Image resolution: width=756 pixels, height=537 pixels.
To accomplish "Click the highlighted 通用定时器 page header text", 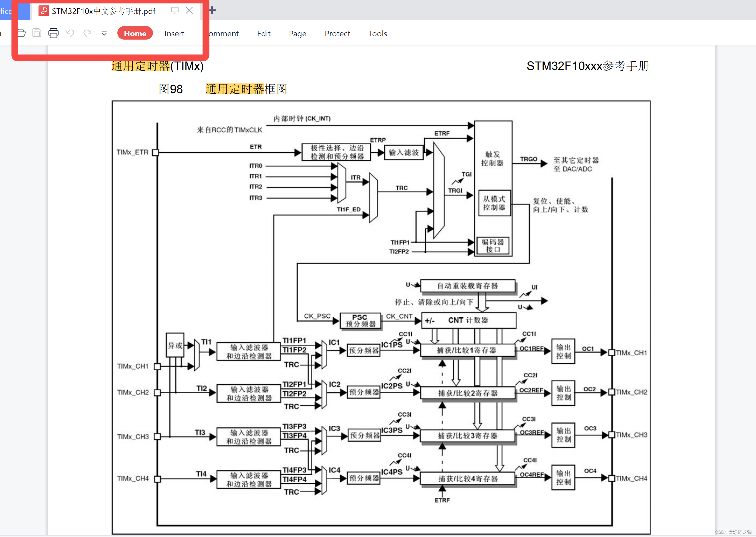I will pos(140,66).
